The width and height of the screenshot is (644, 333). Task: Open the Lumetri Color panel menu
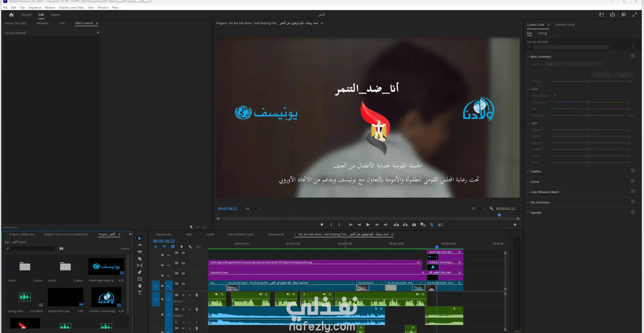pyautogui.click(x=549, y=25)
